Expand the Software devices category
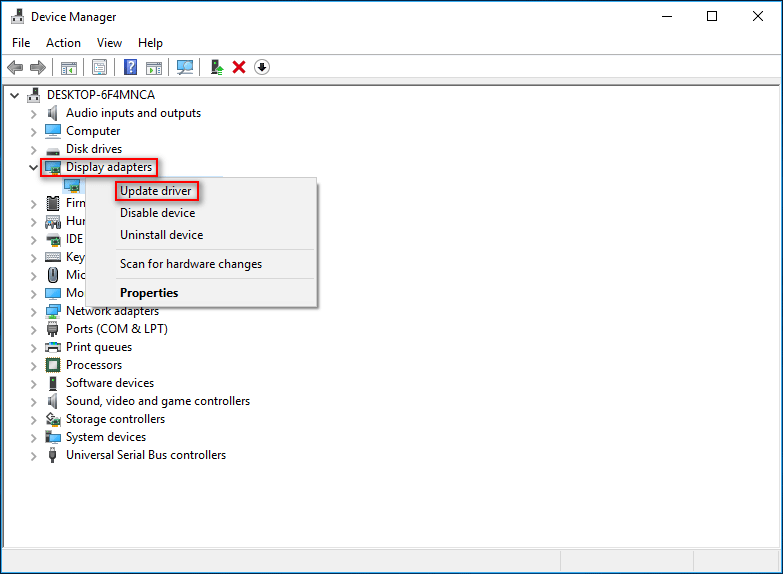The image size is (783, 574). tap(33, 384)
